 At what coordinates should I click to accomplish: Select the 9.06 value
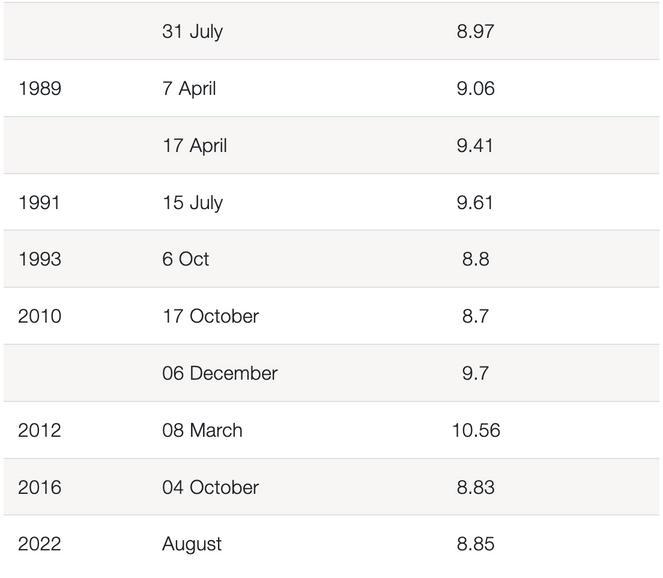[x=475, y=88]
